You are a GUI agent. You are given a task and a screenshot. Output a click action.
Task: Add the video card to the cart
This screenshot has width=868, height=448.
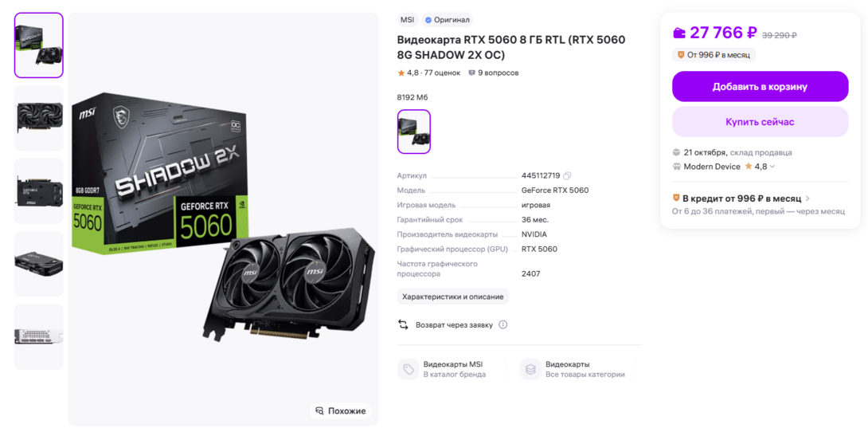click(760, 87)
